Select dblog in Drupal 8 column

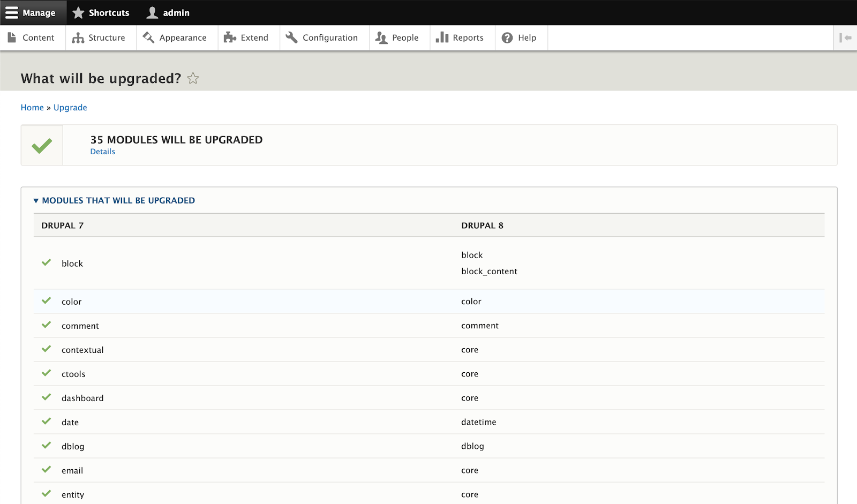pos(472,446)
